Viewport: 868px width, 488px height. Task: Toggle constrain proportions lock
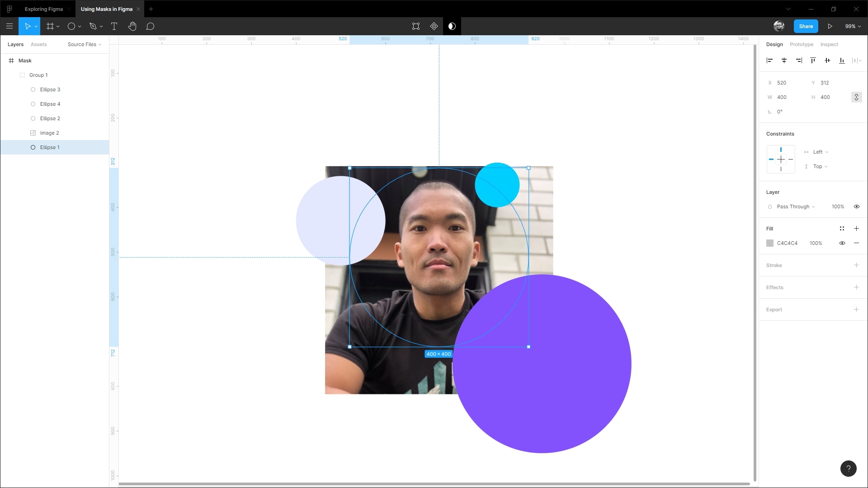(x=856, y=97)
